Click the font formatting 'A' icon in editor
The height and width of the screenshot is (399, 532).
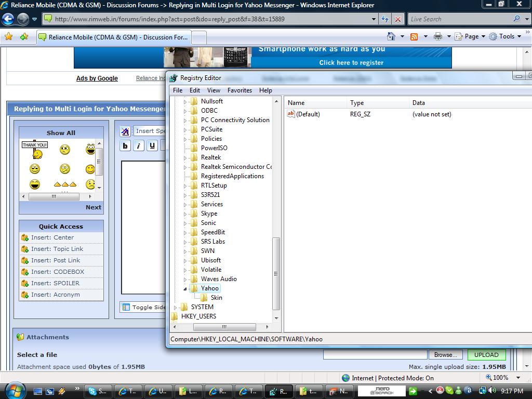125,131
